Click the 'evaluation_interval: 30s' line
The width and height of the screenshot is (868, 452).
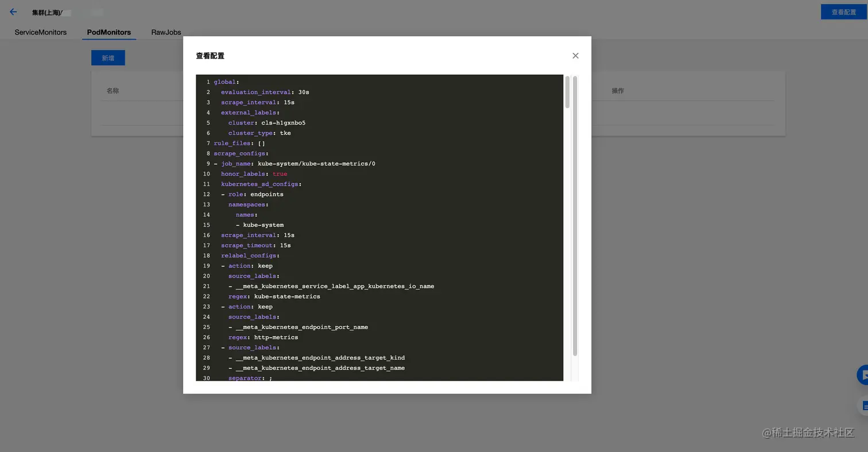click(x=265, y=92)
